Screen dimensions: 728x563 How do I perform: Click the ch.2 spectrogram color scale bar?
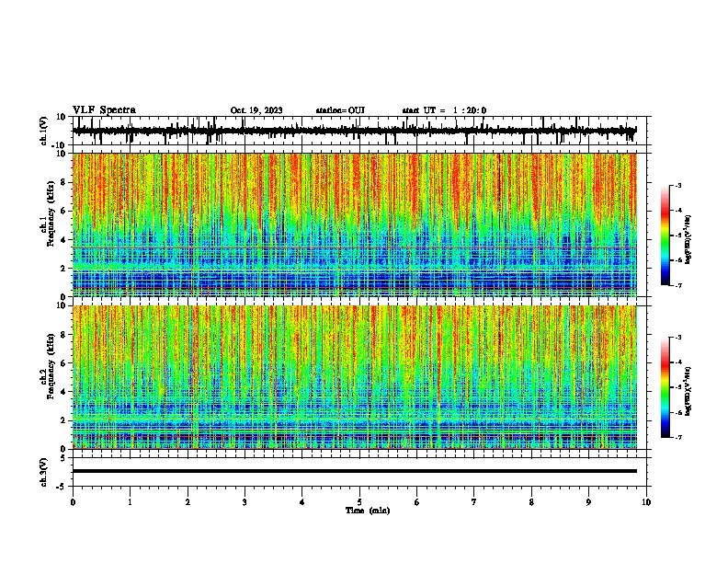[665, 387]
